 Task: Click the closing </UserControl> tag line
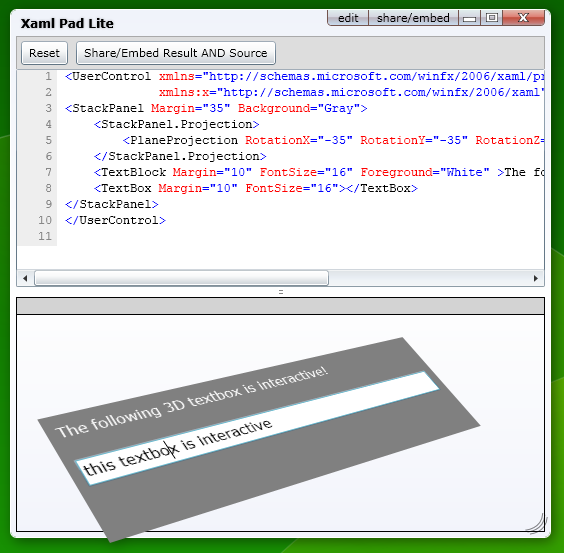pos(115,220)
